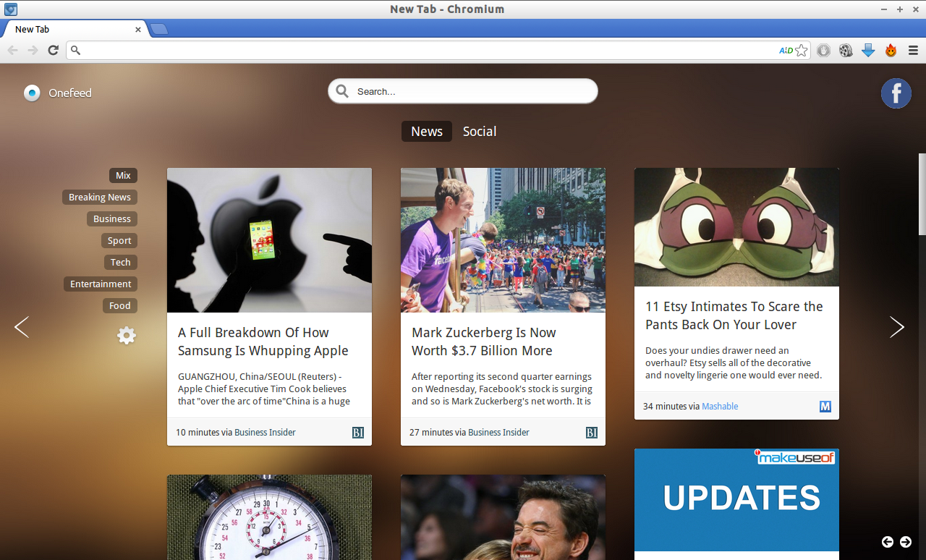The height and width of the screenshot is (560, 926).
Task: Click the browser forward arrow
Action: pos(33,50)
